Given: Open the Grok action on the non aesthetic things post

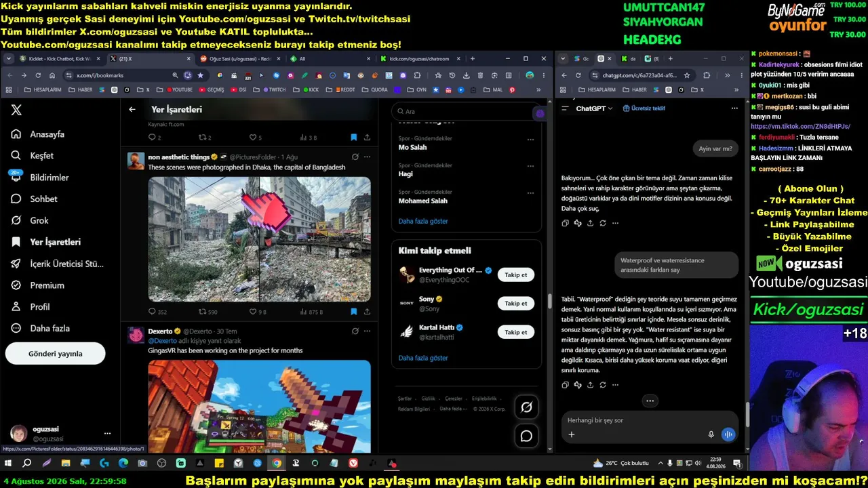Looking at the screenshot, I should (x=355, y=157).
